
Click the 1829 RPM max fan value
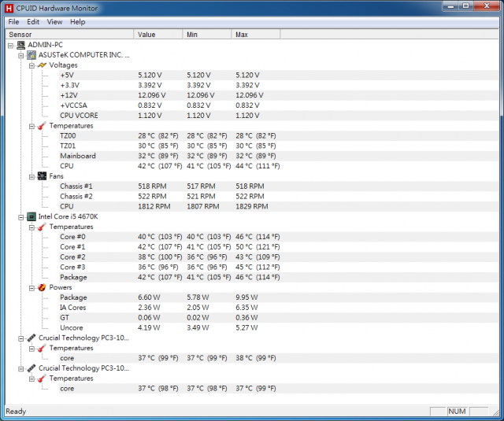coord(252,206)
